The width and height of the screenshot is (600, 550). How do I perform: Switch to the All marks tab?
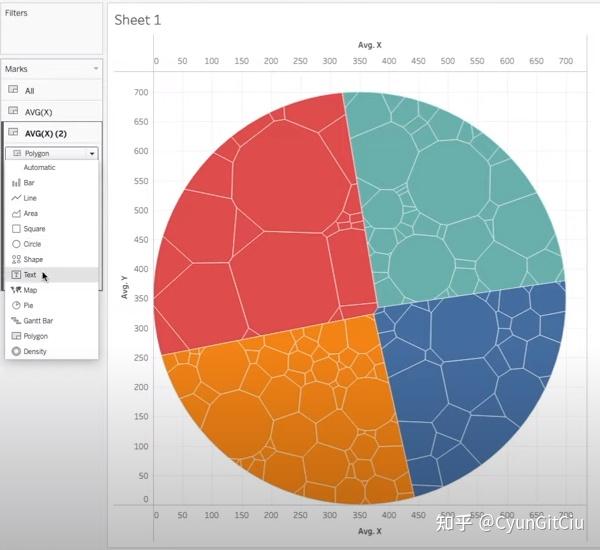click(52, 90)
